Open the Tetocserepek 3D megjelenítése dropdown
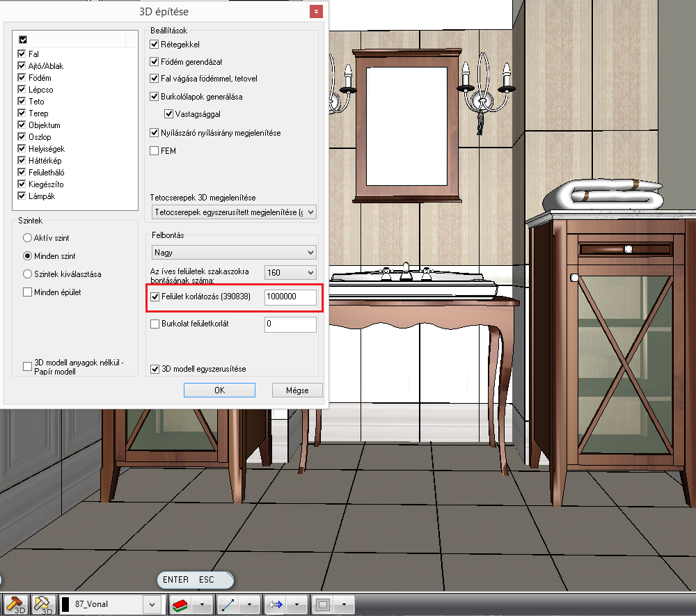Screen dimensions: 696x616 [x=234, y=212]
